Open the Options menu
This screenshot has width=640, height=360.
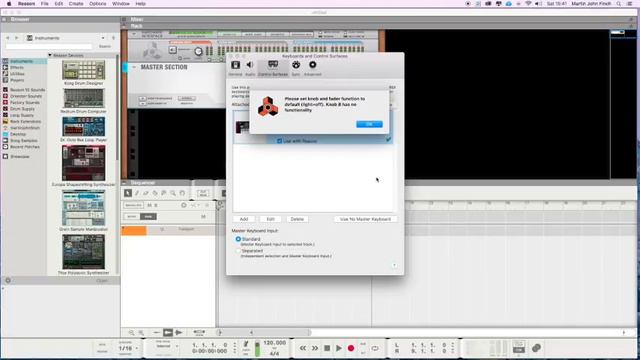pos(98,4)
